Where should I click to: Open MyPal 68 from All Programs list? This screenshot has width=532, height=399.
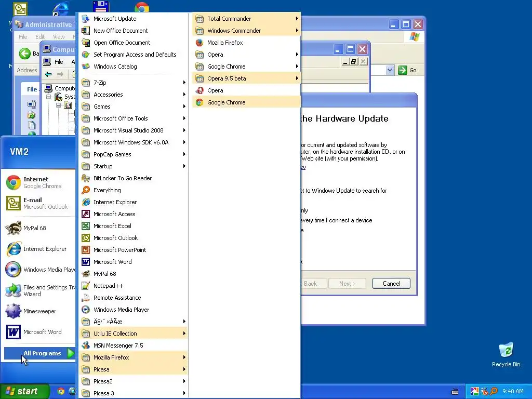point(133,274)
